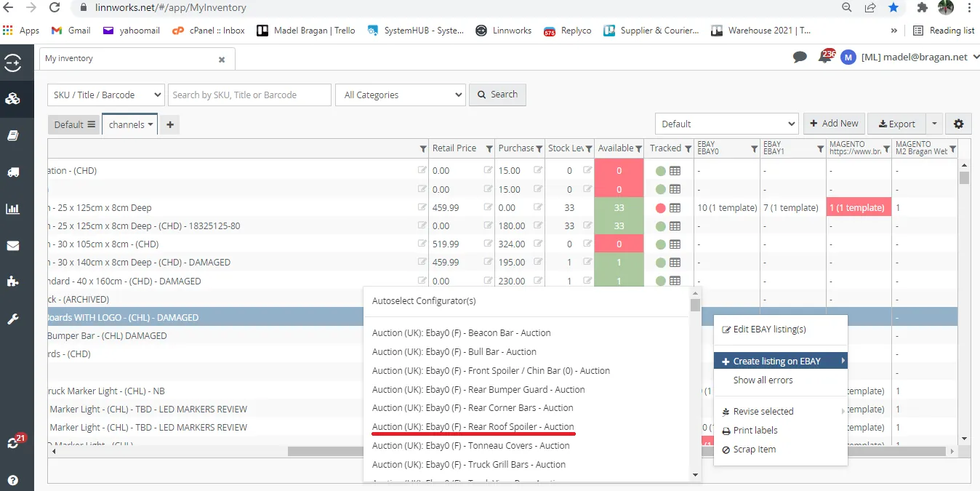Toggle the red tracked indicator for 459.99 item
Viewport: 980px width, 491px height.
pos(660,208)
